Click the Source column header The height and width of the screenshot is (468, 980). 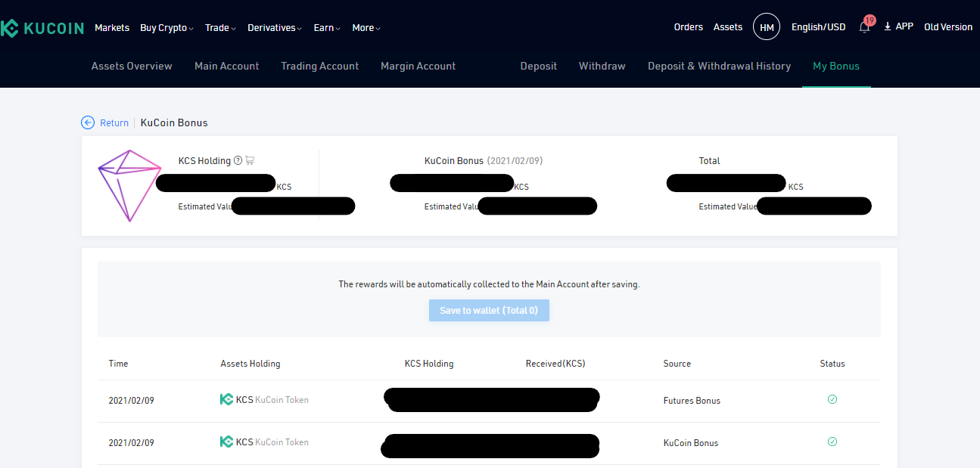pyautogui.click(x=677, y=364)
